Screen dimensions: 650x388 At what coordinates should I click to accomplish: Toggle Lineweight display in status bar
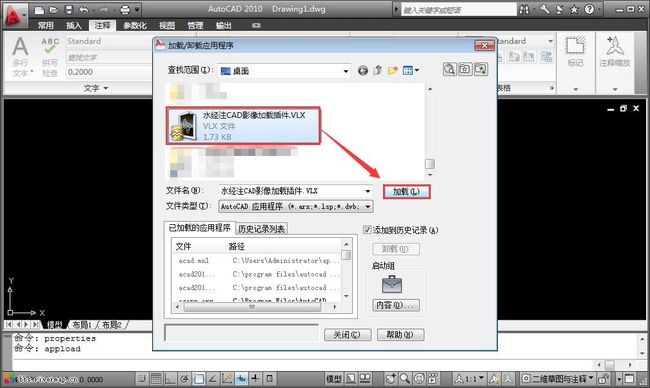pyautogui.click(x=255, y=378)
